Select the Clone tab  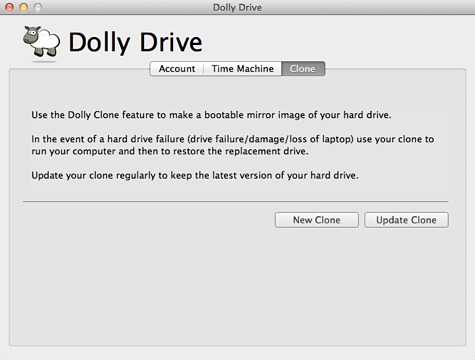coord(303,69)
